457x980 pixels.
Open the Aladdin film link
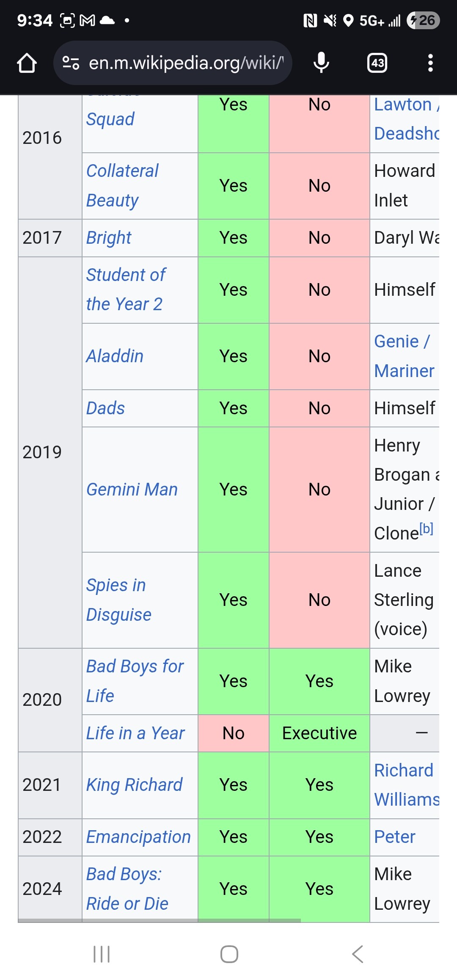[115, 356]
